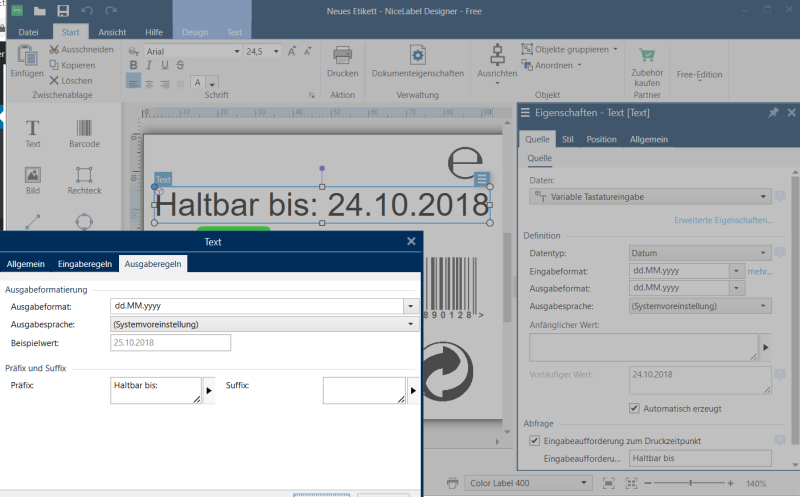Select Text object tool in toolbox

(x=33, y=133)
